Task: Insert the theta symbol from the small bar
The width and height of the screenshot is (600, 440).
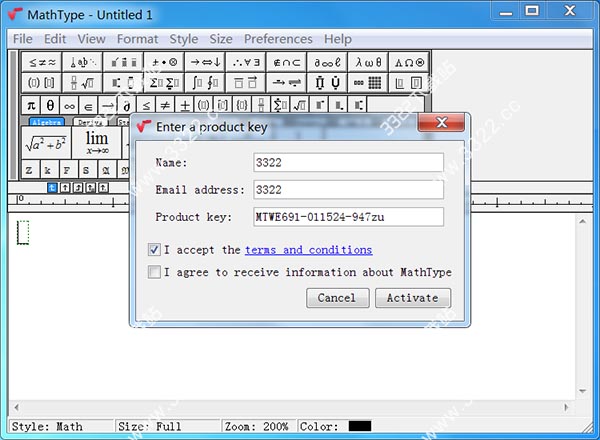Action: point(51,105)
